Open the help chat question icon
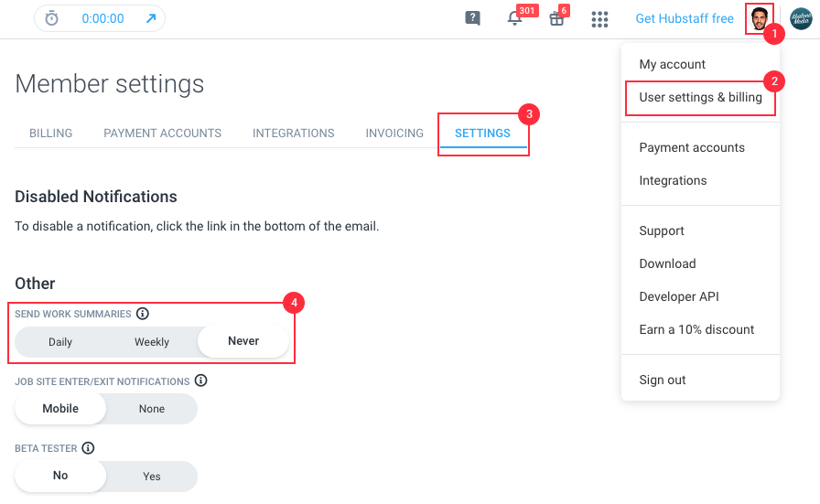Viewport: 820px width, 504px height. tap(472, 18)
